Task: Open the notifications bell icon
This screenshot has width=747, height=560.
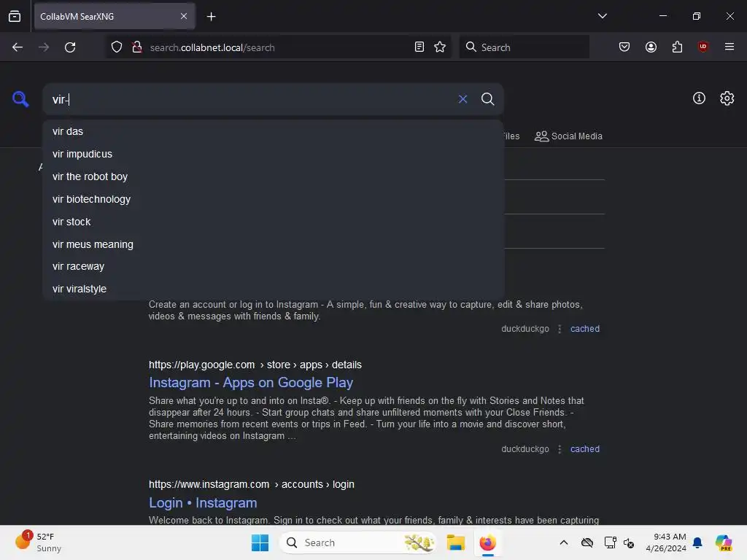Action: point(698,542)
